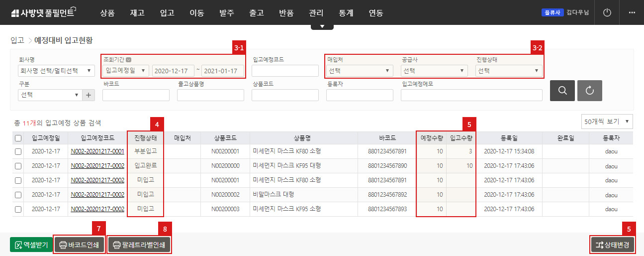Toggle the select-all checkbox in table header
Screen dimensions: 644x256
[x=18, y=138]
